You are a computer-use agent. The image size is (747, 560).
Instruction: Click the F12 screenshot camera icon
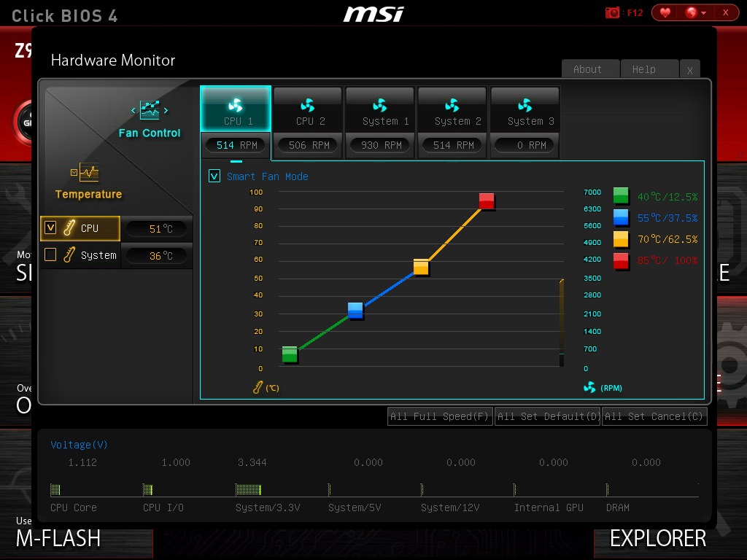(x=612, y=12)
